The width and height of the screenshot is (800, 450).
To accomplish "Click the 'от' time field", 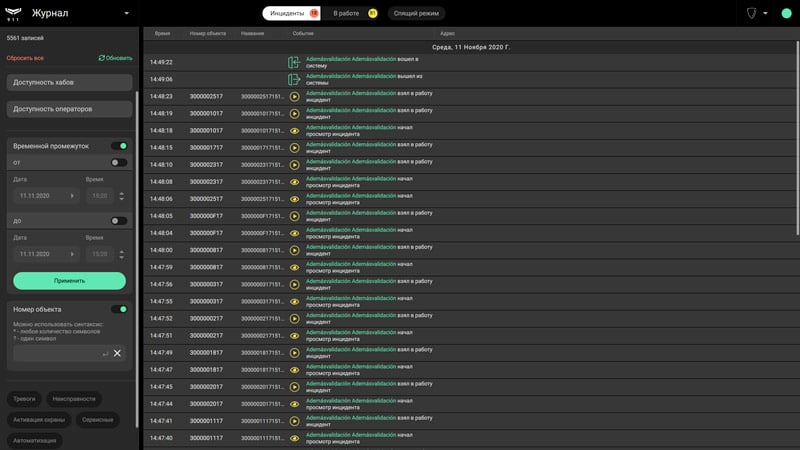I will coord(100,196).
